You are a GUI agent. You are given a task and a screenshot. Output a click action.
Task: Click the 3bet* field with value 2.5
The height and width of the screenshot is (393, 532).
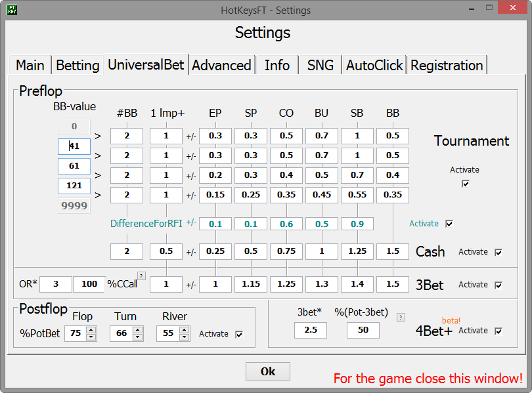tap(311, 330)
